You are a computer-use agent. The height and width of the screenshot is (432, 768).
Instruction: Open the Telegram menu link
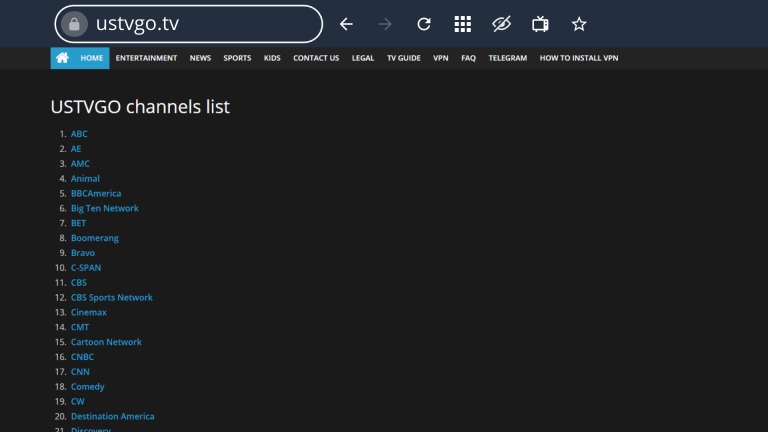(507, 58)
